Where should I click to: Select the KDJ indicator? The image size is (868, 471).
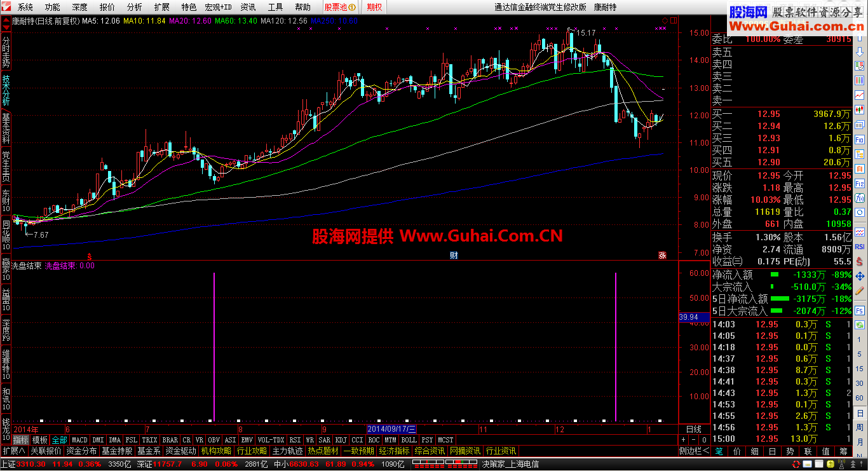click(341, 440)
